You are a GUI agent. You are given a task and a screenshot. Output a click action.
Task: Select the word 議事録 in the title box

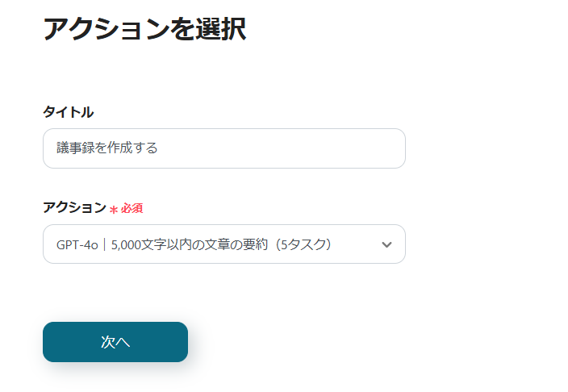tap(76, 148)
